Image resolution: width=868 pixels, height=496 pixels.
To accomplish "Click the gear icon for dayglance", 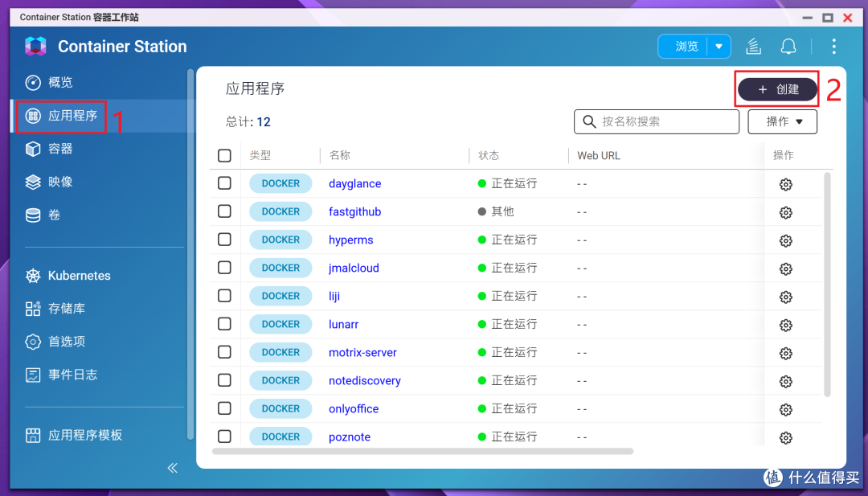I will coord(785,184).
